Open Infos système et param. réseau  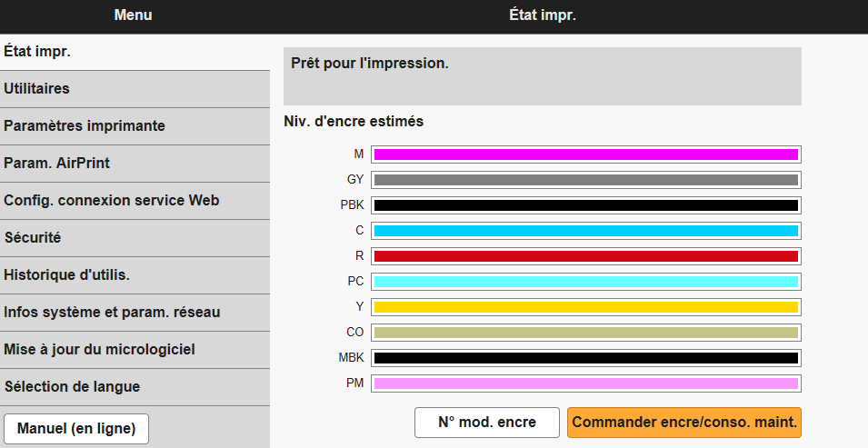[135, 313]
